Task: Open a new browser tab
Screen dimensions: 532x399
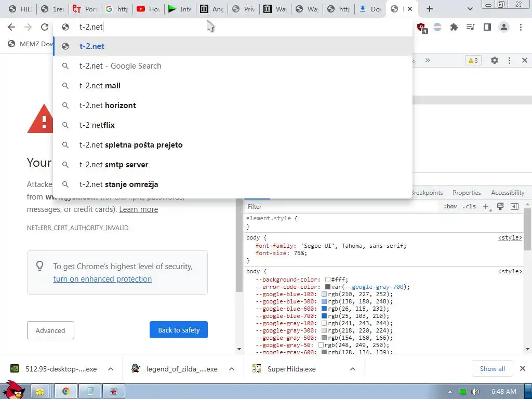Action: 430,9
